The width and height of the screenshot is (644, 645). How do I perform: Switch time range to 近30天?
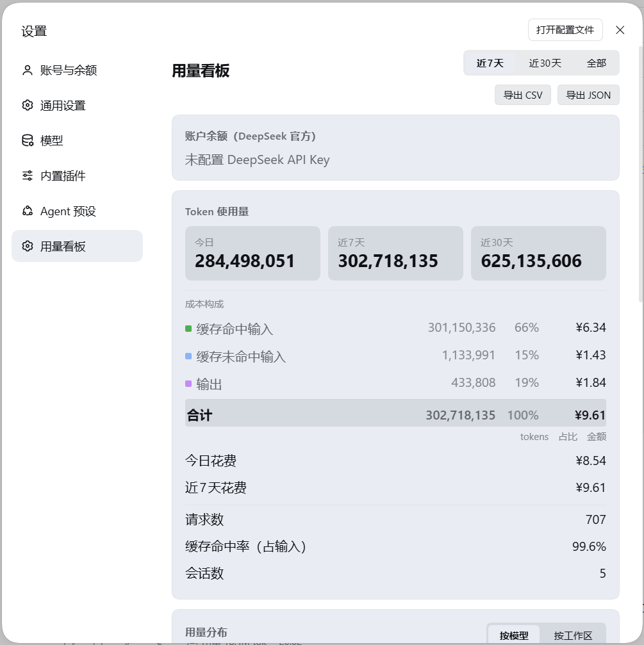click(x=545, y=63)
